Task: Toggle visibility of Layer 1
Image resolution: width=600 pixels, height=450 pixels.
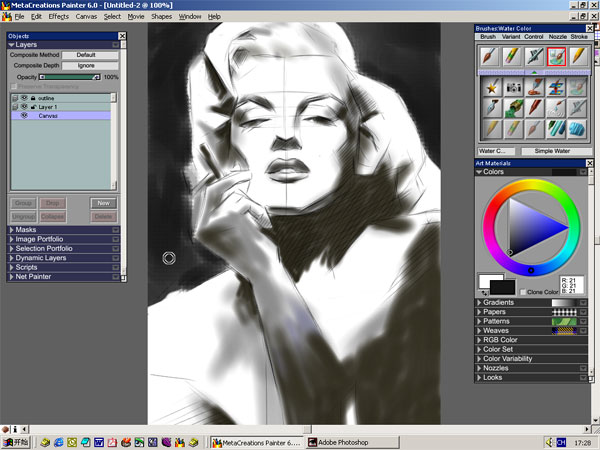Action: (x=24, y=107)
